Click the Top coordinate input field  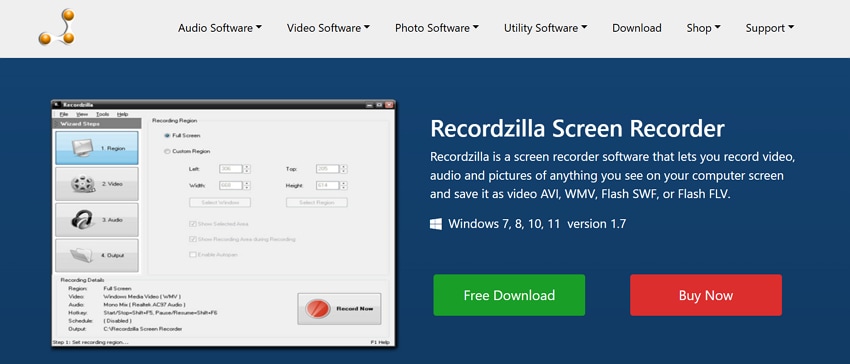(327, 169)
